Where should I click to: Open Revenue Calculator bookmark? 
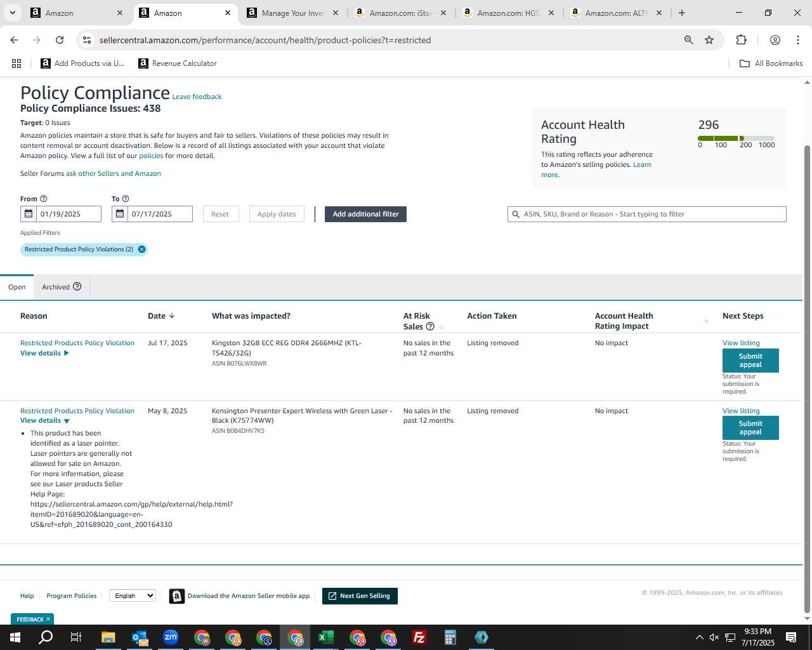pos(178,63)
